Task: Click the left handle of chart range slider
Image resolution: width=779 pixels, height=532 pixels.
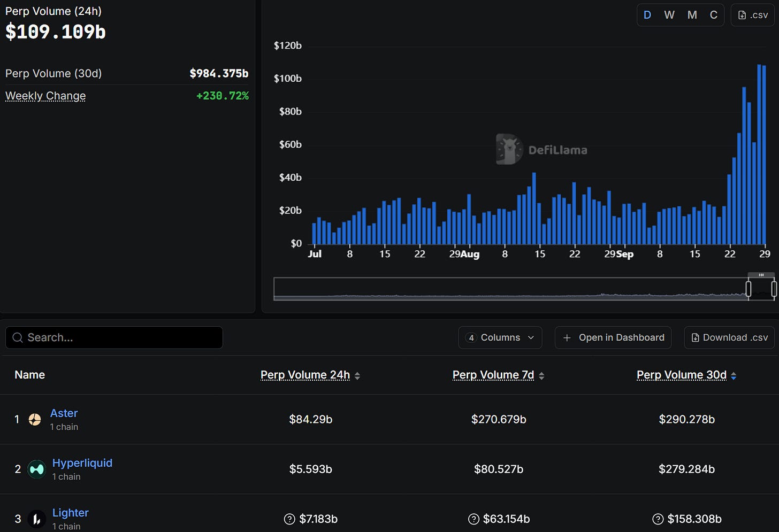Action: pyautogui.click(x=749, y=289)
